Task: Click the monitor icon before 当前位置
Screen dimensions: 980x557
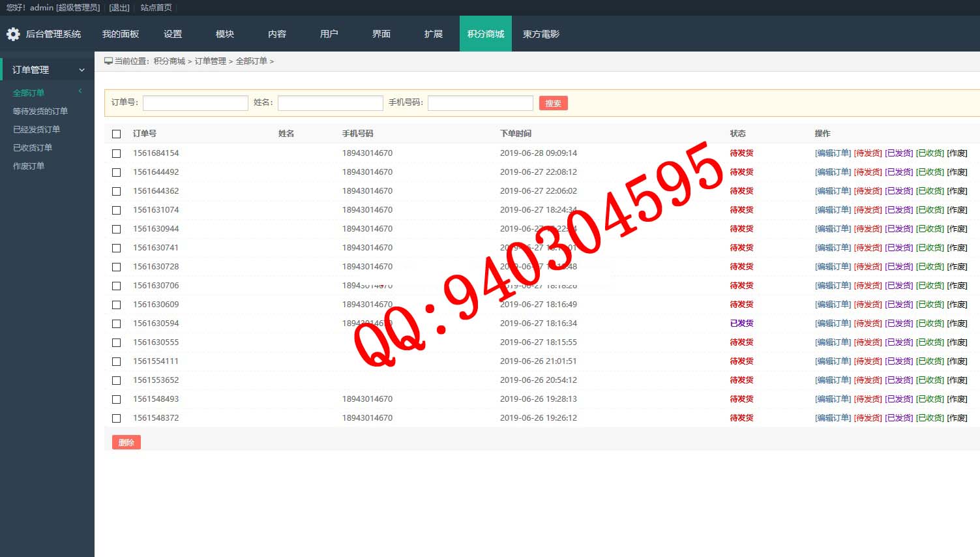Action: (x=108, y=61)
